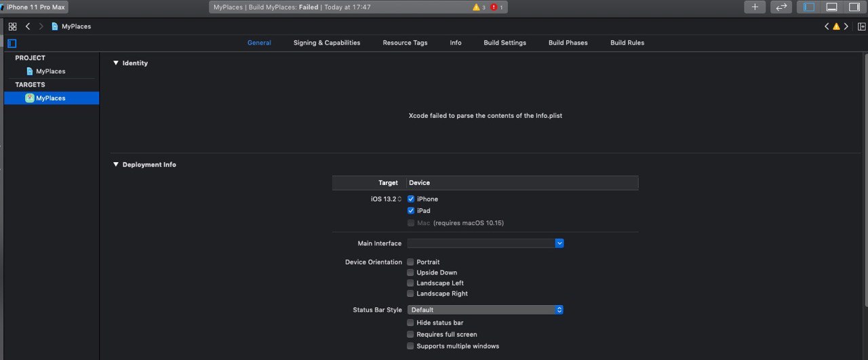Open the code review arrows button

click(x=782, y=7)
